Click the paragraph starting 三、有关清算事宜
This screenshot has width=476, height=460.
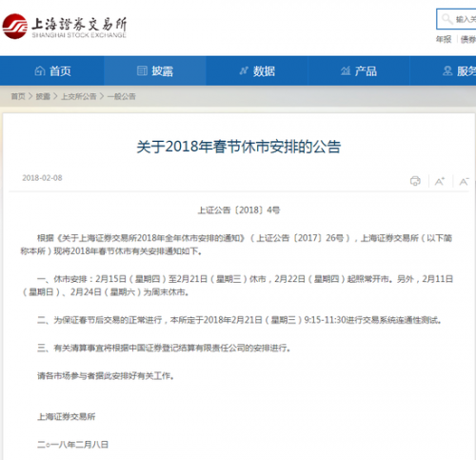164,348
